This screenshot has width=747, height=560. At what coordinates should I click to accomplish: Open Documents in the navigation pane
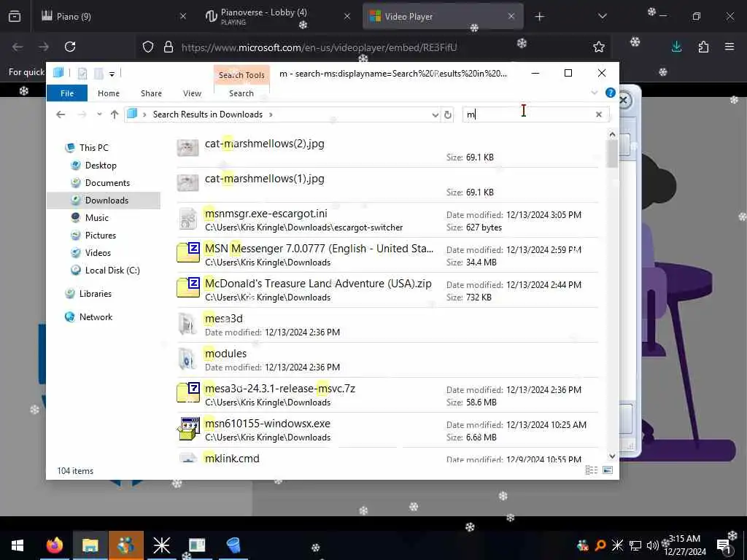[107, 183]
